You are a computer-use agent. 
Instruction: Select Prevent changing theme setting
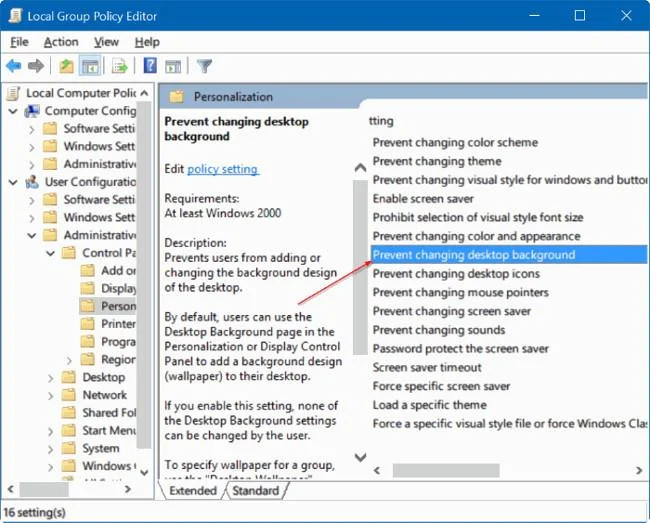437,161
